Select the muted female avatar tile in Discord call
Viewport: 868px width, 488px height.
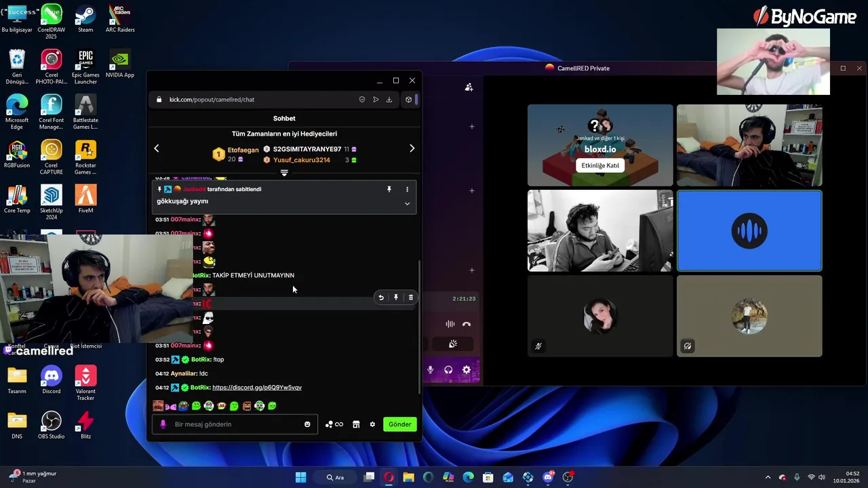(x=600, y=316)
